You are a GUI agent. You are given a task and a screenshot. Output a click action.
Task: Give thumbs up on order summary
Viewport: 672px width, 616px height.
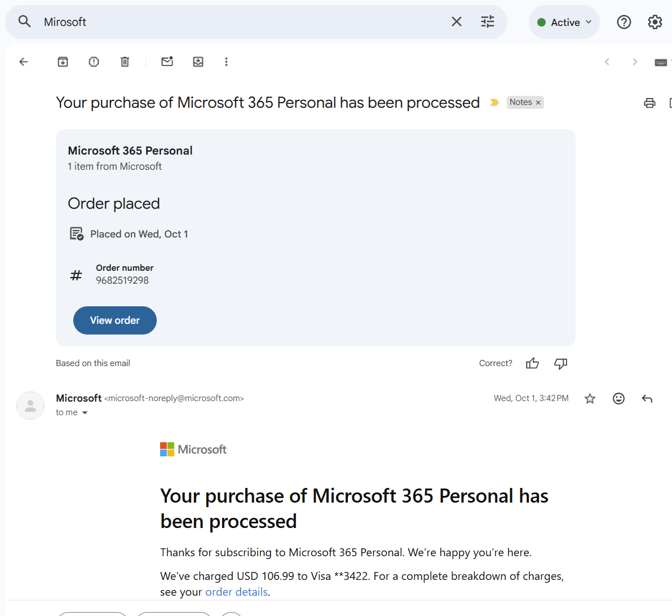[532, 363]
